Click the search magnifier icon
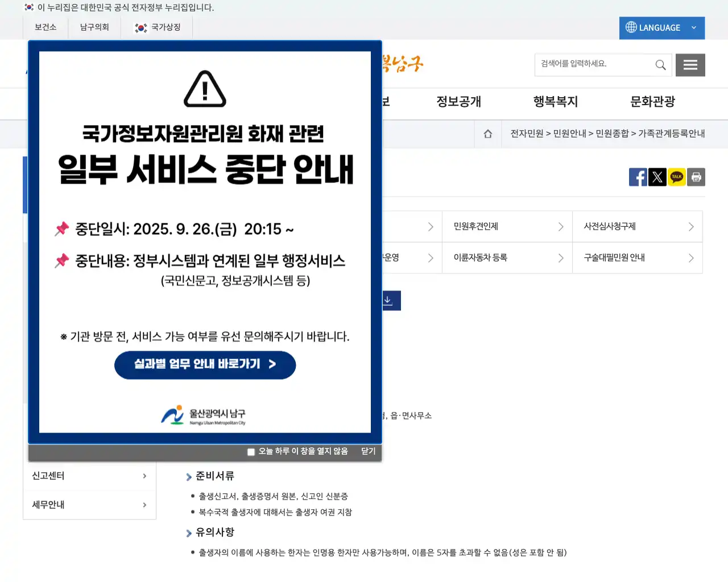Image resolution: width=728 pixels, height=582 pixels. (660, 65)
